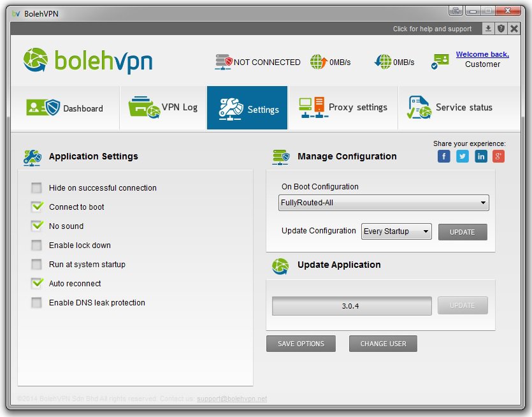Screen dimensions: 532x417
Task: Click the upload speed globe icon
Action: 319,62
